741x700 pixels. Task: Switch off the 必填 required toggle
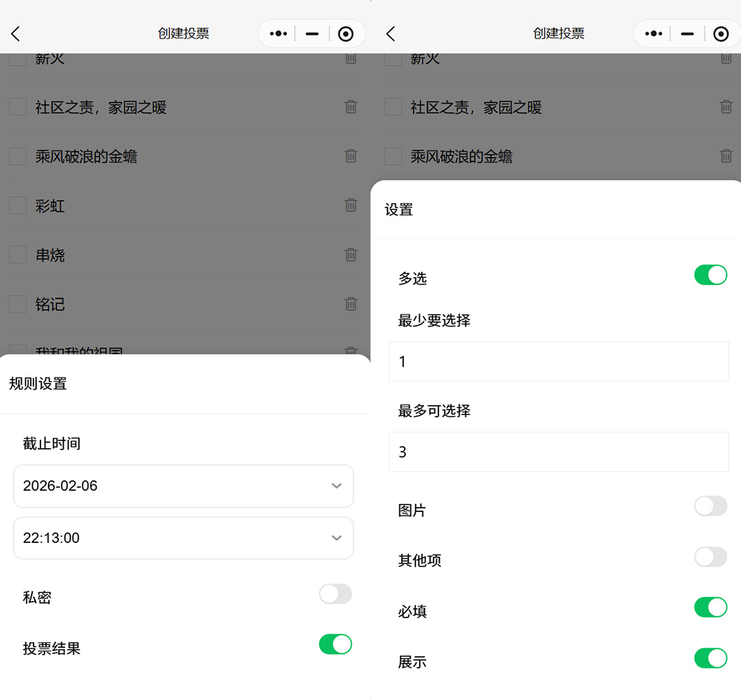click(710, 607)
